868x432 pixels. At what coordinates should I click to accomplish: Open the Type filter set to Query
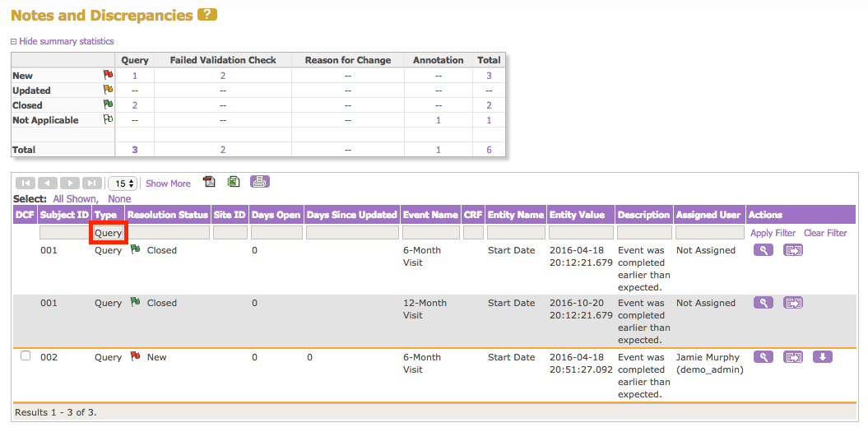point(109,233)
